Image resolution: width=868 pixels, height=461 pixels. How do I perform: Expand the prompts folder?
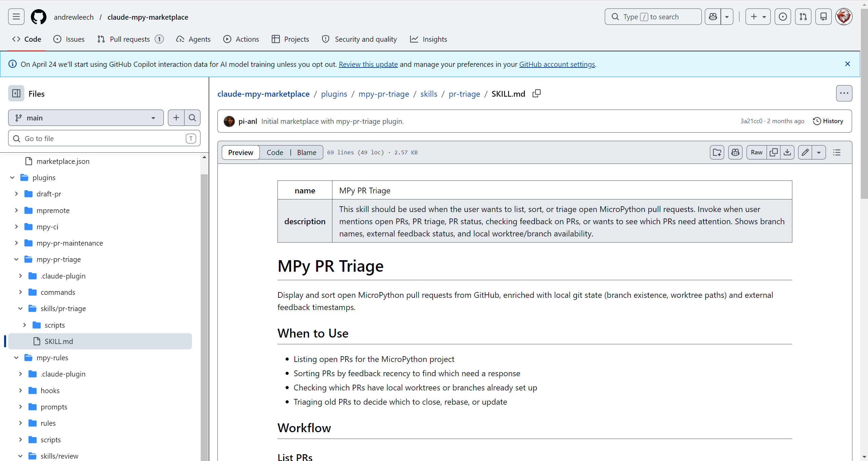[x=20, y=407]
